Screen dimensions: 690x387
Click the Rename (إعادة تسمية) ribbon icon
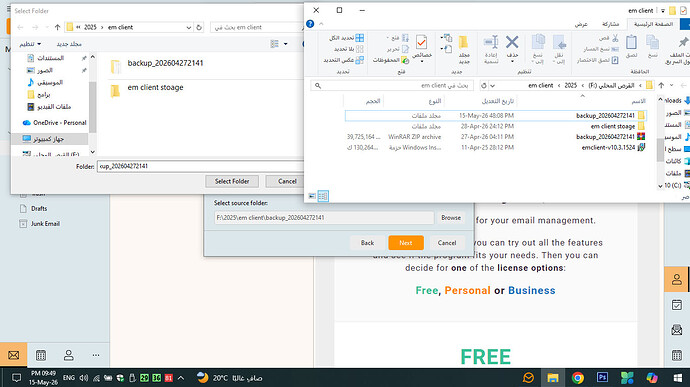[491, 43]
